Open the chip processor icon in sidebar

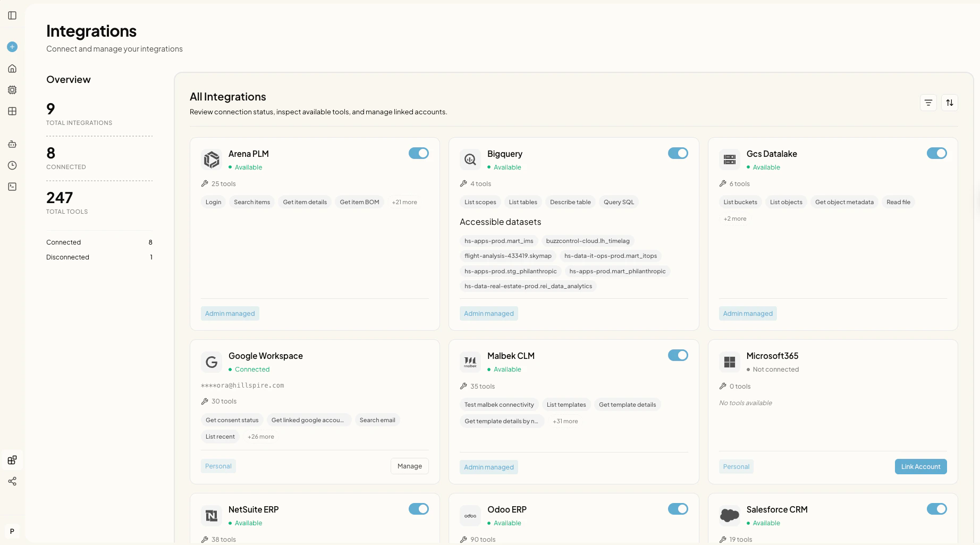tap(12, 90)
